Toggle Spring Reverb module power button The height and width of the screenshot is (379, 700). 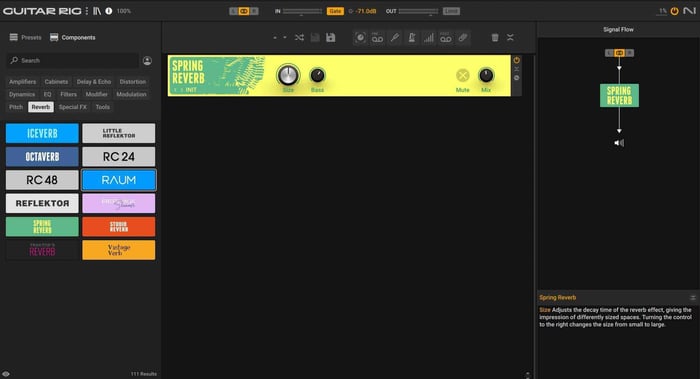click(517, 60)
